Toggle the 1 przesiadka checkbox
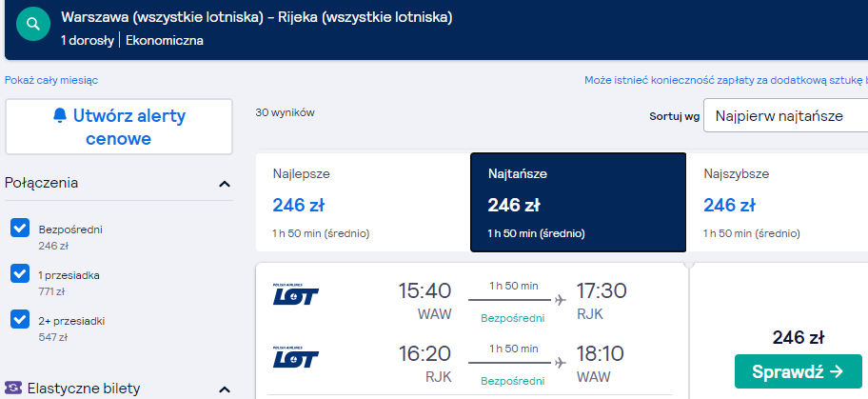Image resolution: width=868 pixels, height=399 pixels. click(x=19, y=274)
